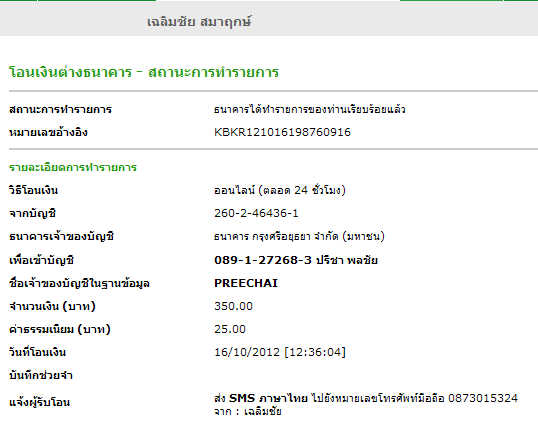This screenshot has height=425, width=538.
Task: Click the label บันทึกช่วยจำ
Action: tap(41, 375)
